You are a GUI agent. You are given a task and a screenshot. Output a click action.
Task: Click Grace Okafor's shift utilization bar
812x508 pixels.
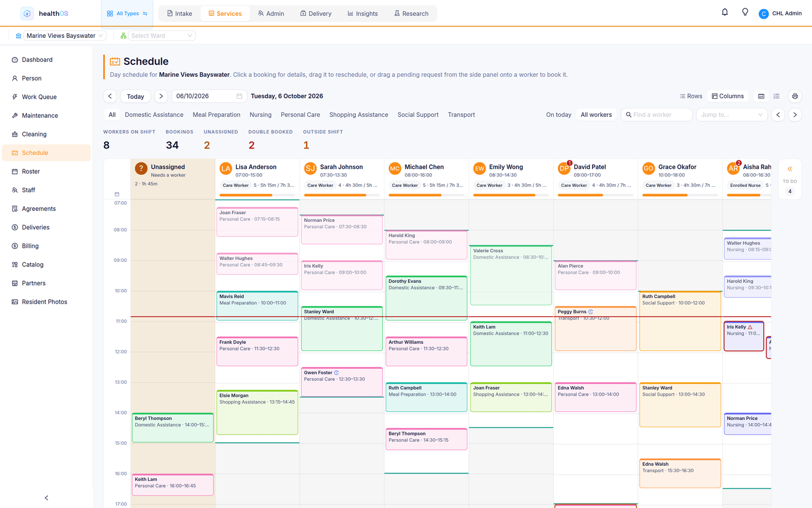(680, 195)
